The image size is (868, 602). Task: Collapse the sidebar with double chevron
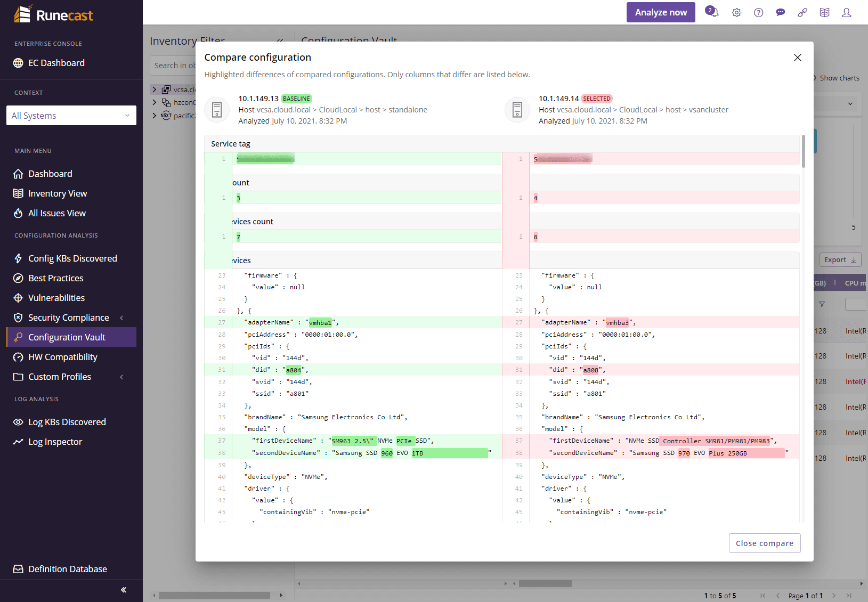click(x=124, y=590)
